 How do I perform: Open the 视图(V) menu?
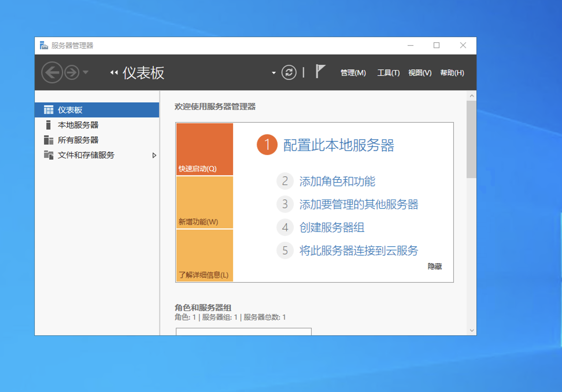click(420, 73)
